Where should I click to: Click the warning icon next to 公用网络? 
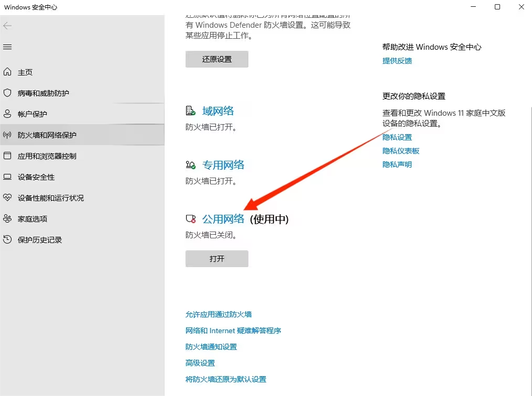(190, 218)
